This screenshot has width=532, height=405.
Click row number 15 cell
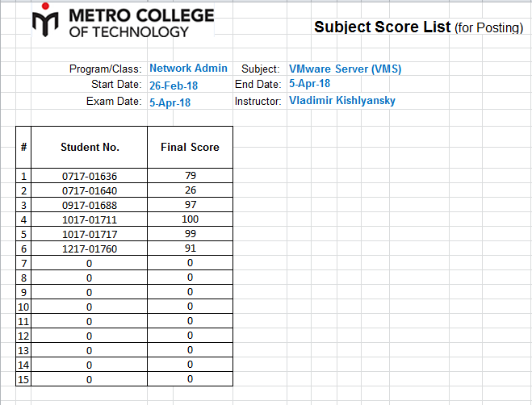pyautogui.click(x=23, y=379)
